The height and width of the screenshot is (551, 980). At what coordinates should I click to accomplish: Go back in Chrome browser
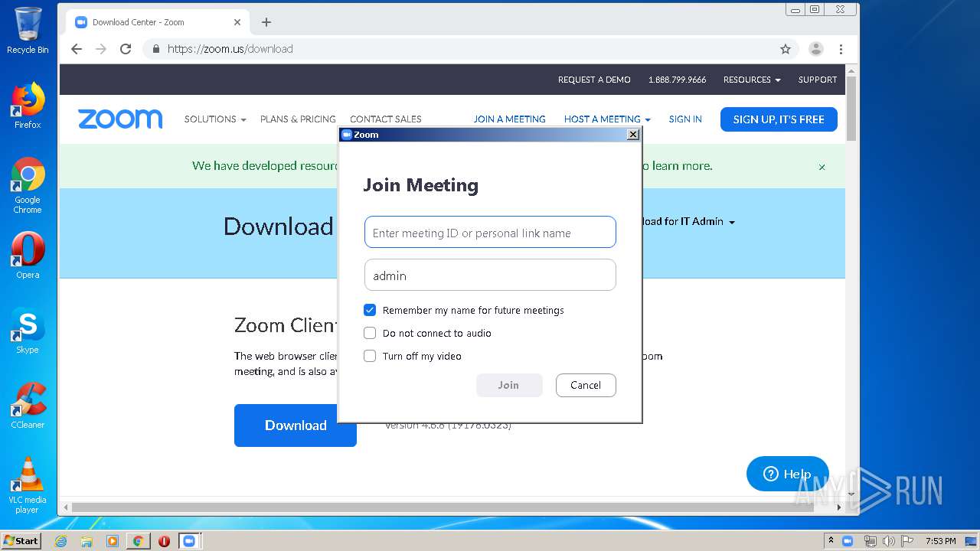[77, 49]
